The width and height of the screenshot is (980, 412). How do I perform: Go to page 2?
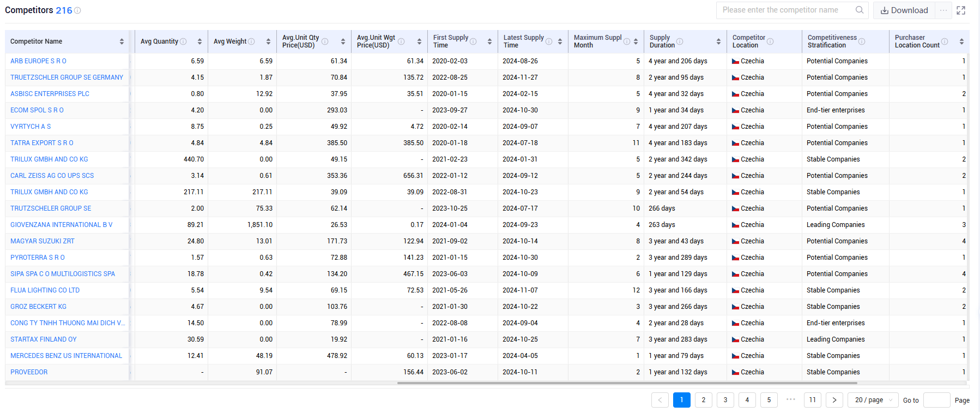point(704,400)
